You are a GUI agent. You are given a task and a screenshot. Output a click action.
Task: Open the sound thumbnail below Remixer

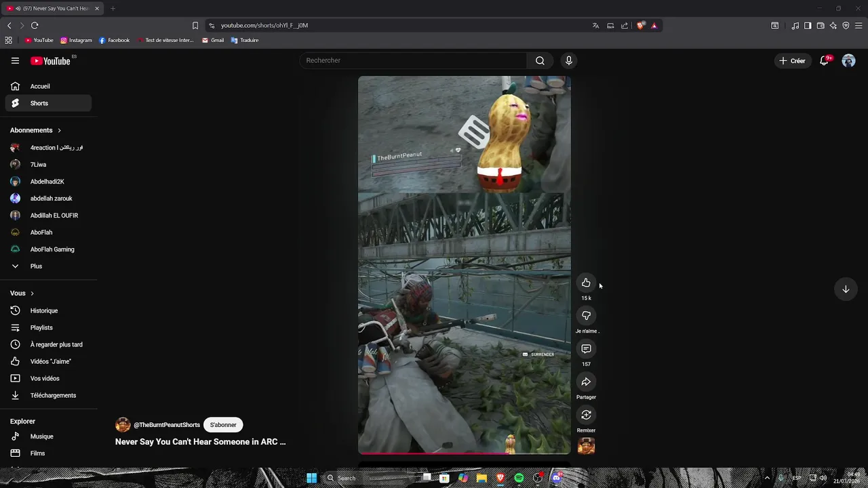[x=586, y=446]
